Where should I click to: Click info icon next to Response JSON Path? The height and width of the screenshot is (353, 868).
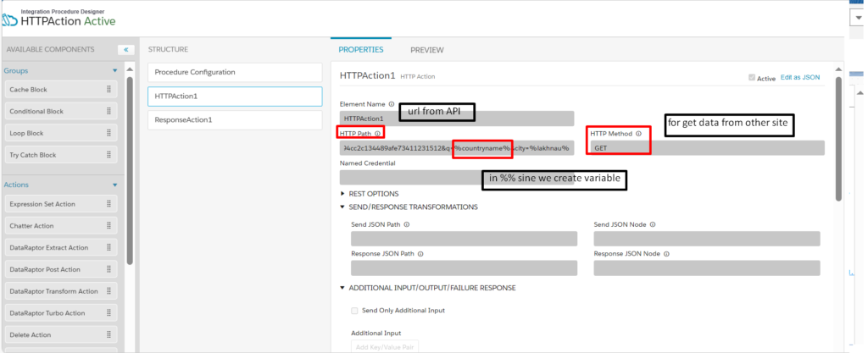420,254
